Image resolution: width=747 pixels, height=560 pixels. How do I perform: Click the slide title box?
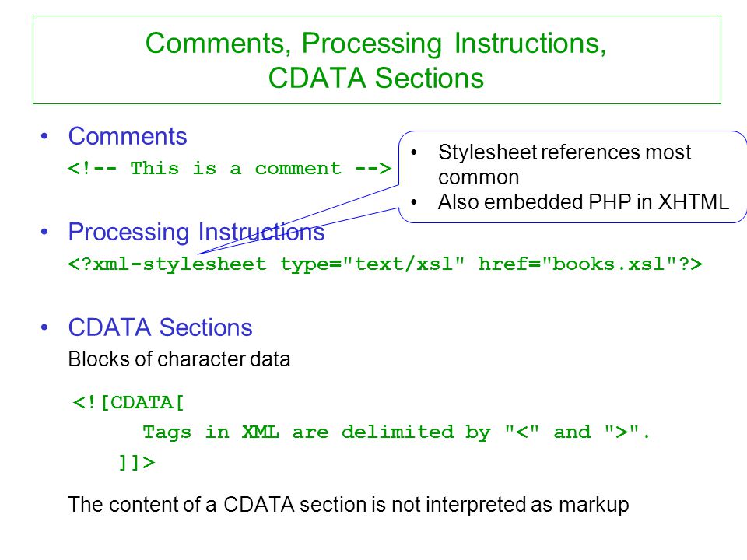tap(377, 60)
